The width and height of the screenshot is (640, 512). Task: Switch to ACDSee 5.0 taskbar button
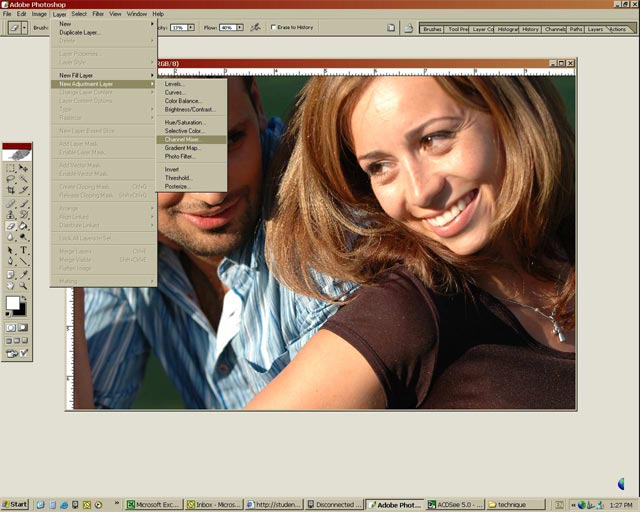455,505
